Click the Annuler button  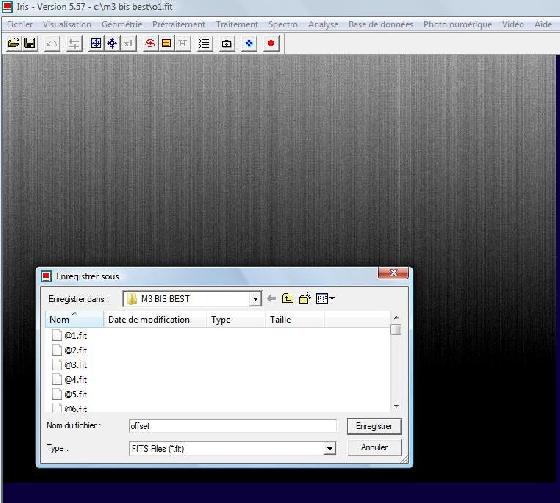(374, 447)
